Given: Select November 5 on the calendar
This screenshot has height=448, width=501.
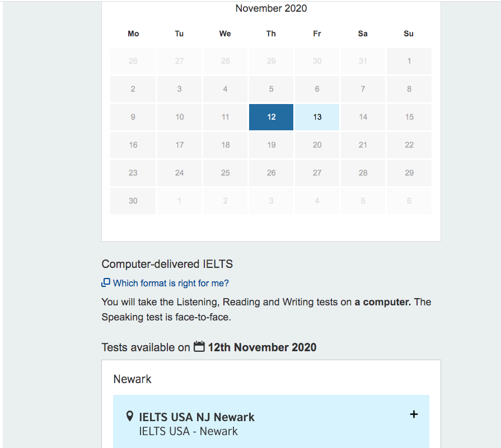Looking at the screenshot, I should tap(271, 89).
